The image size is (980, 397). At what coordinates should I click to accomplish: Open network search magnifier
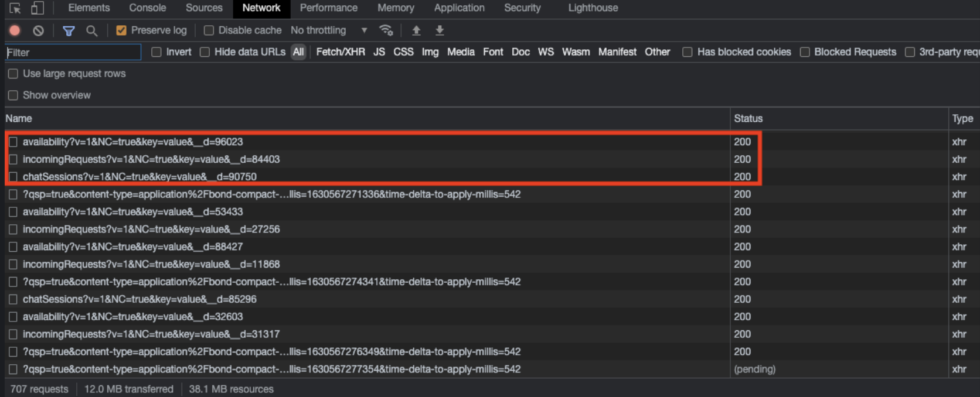(92, 30)
